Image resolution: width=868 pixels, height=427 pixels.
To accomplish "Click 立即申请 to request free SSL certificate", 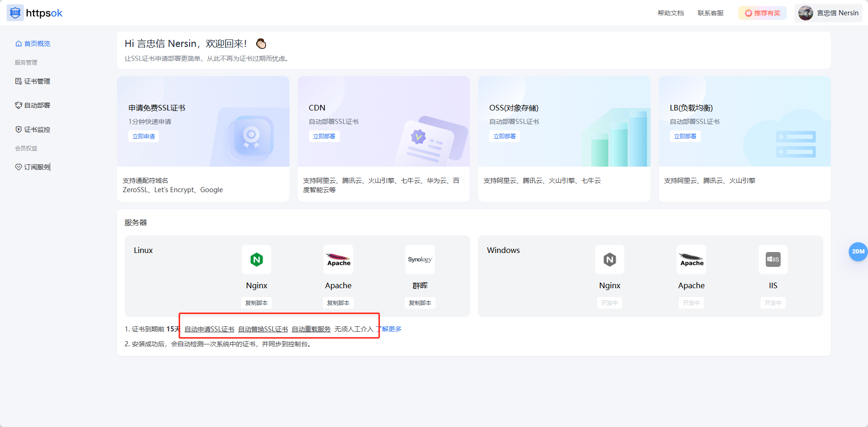I will pyautogui.click(x=144, y=136).
